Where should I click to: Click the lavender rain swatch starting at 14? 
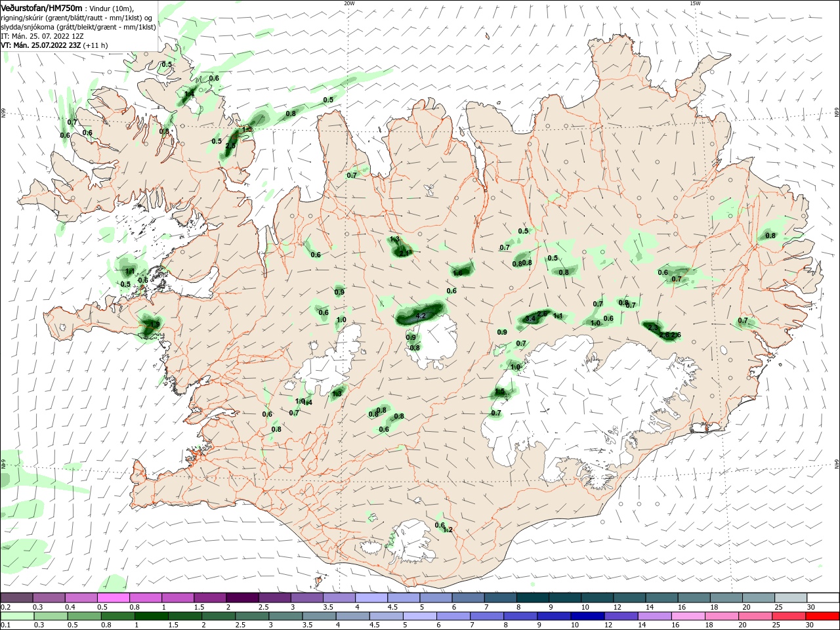[x=655, y=616]
